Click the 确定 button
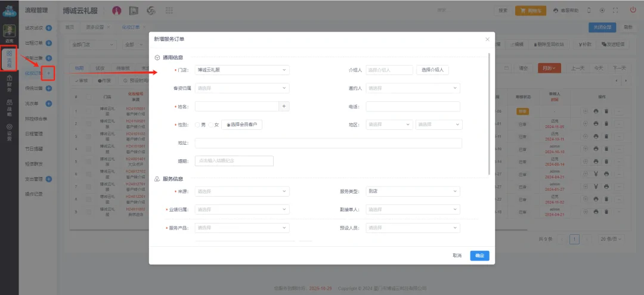Viewport: 644px width, 295px height. [x=479, y=255]
